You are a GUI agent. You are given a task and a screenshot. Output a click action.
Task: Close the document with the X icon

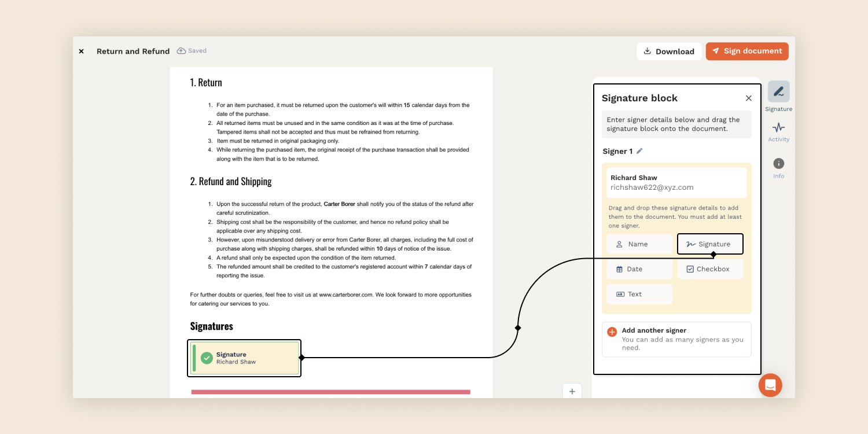coord(82,52)
